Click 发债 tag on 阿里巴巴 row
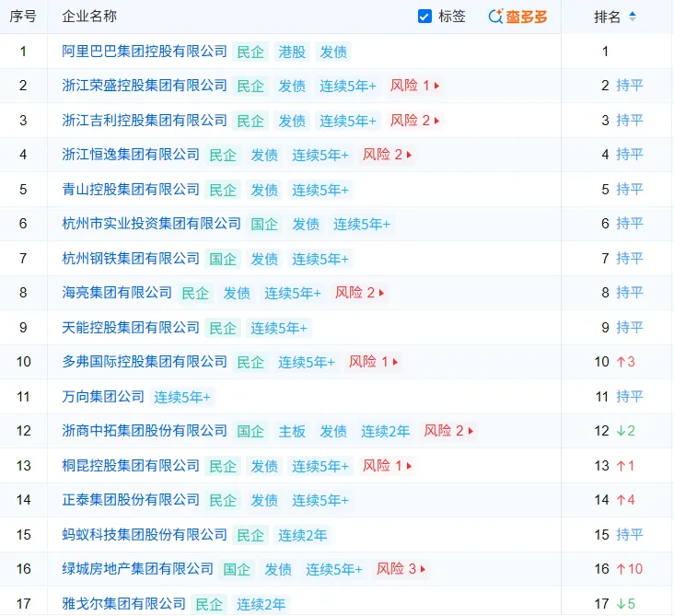The image size is (674, 616). coord(333,52)
